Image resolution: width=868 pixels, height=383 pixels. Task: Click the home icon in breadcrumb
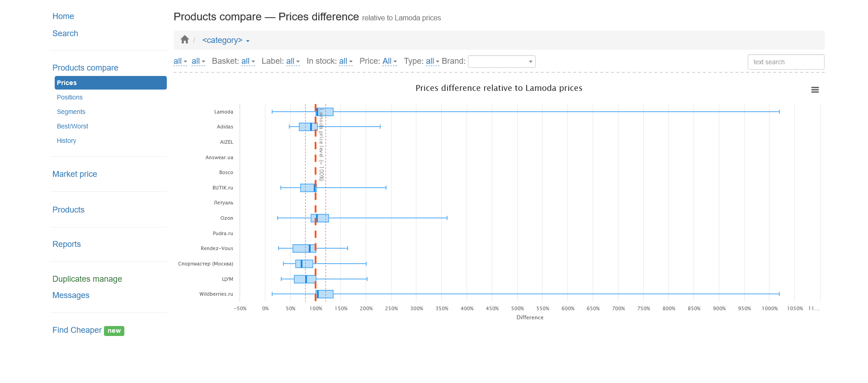coord(184,40)
